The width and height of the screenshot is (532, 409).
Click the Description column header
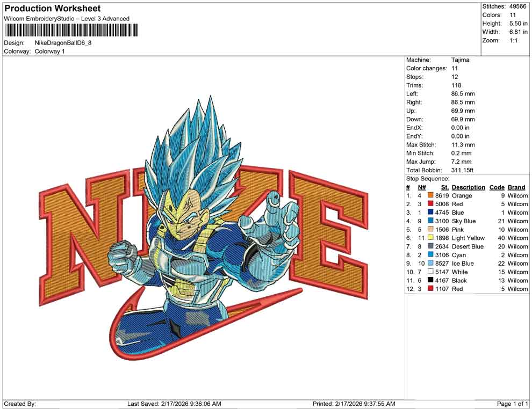point(468,187)
